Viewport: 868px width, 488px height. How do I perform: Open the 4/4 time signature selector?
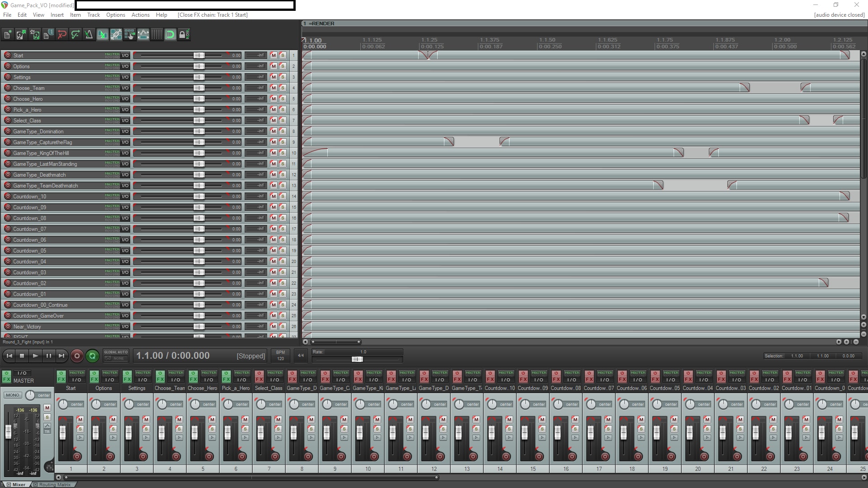point(301,356)
